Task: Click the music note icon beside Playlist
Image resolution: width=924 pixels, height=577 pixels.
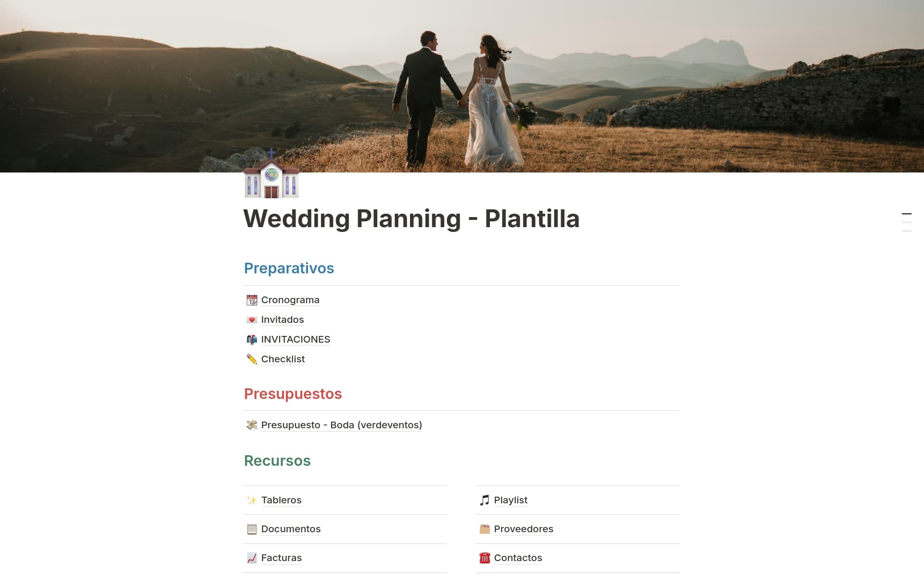Action: pyautogui.click(x=484, y=500)
